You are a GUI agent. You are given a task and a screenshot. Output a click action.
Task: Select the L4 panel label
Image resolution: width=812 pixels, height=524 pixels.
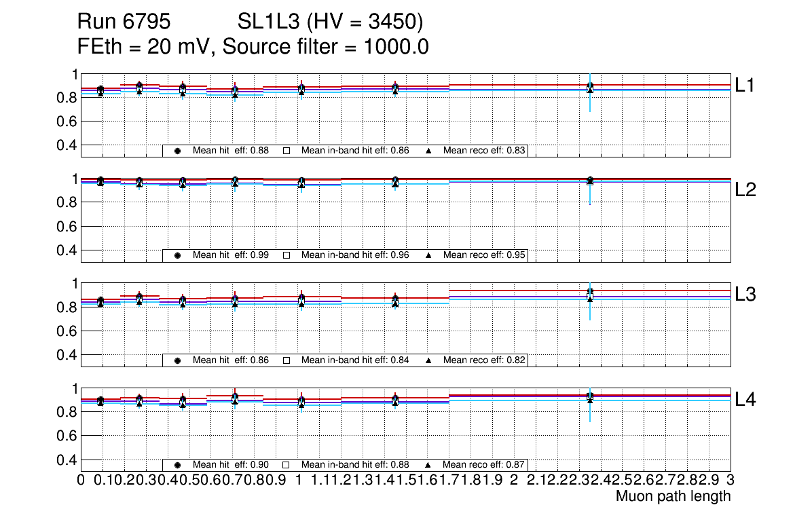pyautogui.click(x=748, y=400)
